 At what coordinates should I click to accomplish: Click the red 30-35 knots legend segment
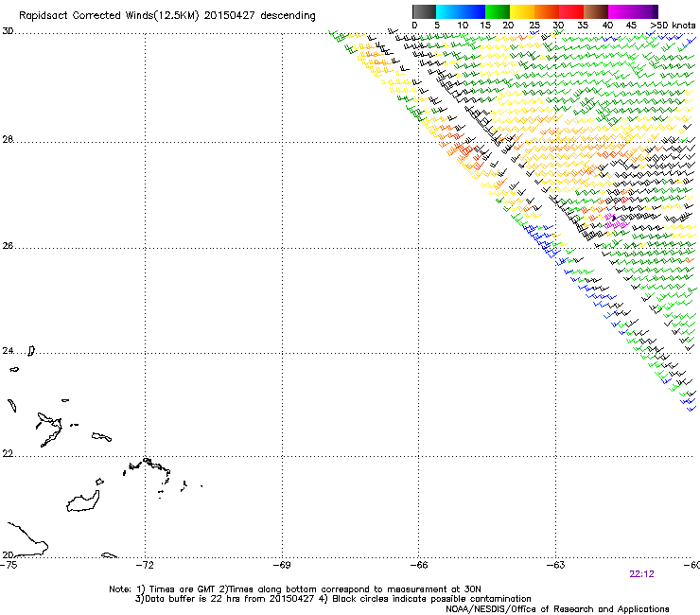(571, 11)
